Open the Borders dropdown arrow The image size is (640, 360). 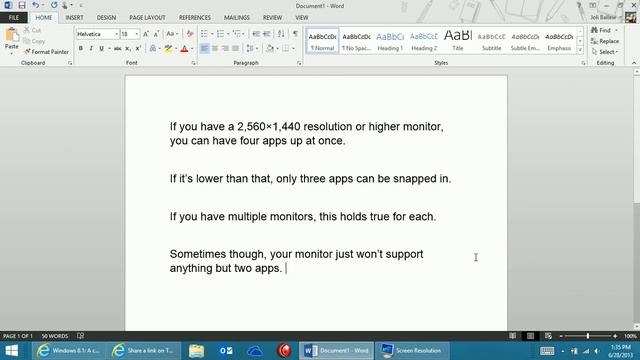pyautogui.click(x=293, y=49)
